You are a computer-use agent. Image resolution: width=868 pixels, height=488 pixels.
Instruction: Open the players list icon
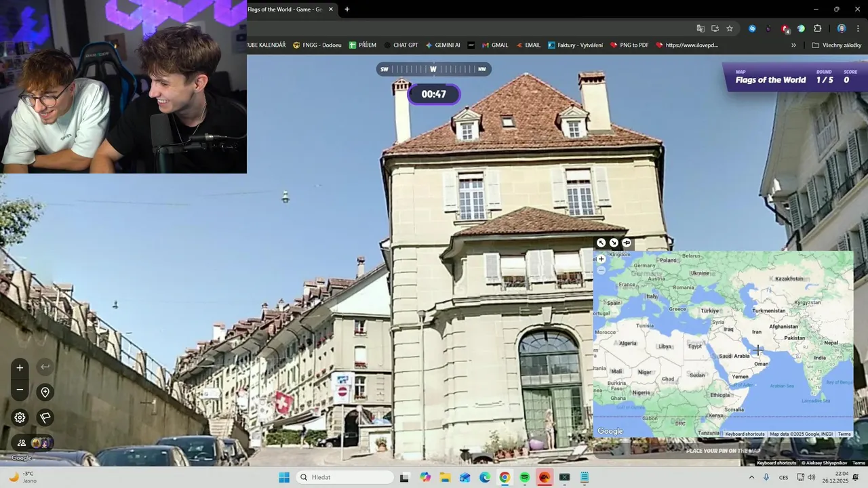pos(22,443)
